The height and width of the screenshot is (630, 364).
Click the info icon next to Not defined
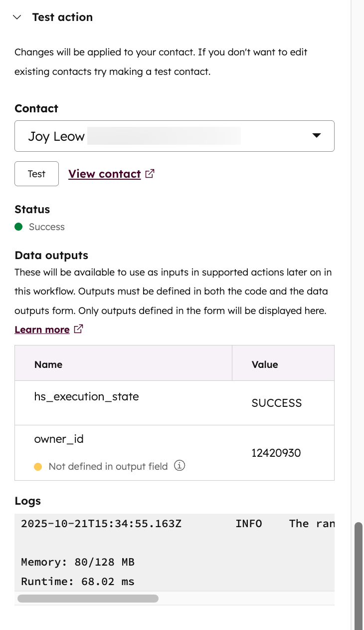pyautogui.click(x=180, y=466)
